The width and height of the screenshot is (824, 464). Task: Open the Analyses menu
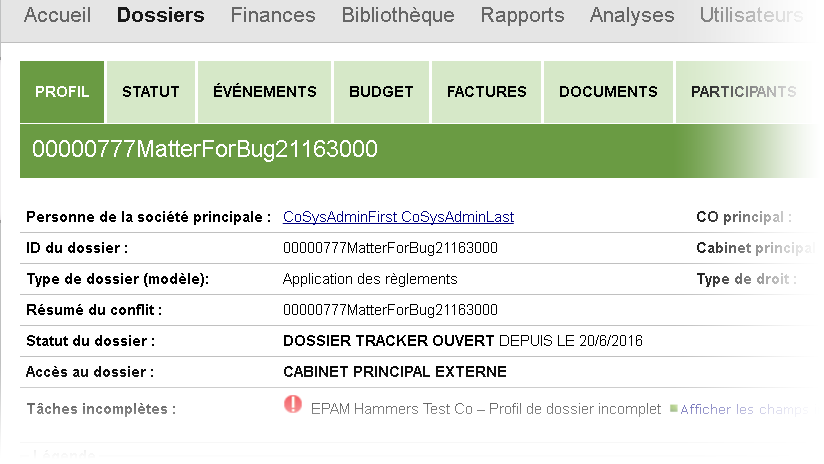point(632,15)
